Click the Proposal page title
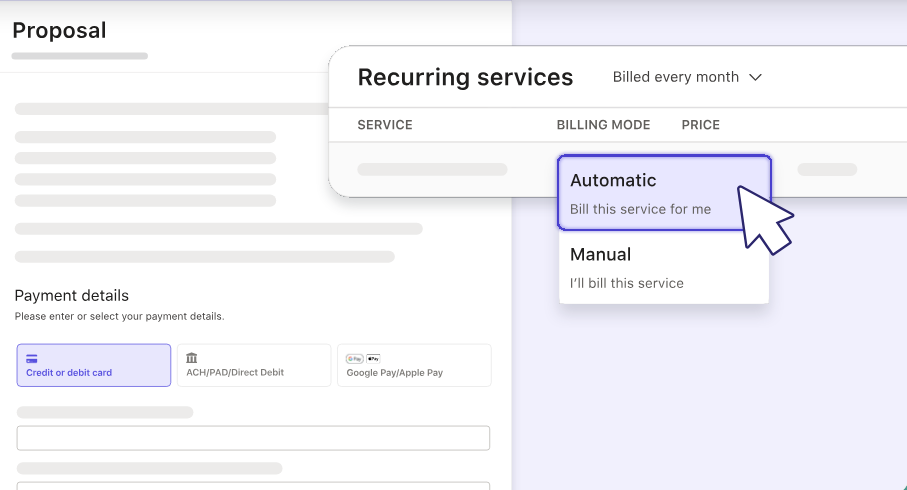This screenshot has width=907, height=490. coord(59,30)
